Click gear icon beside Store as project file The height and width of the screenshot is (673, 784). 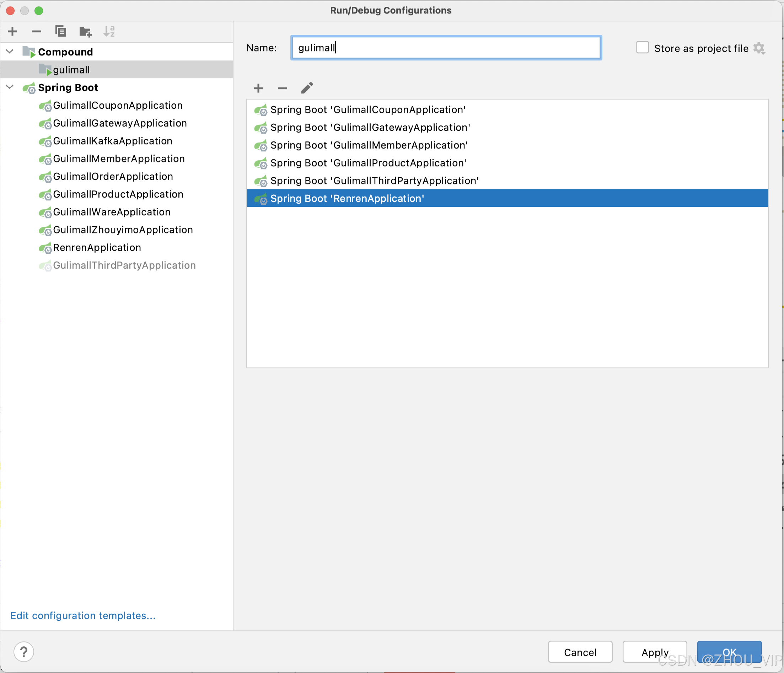[759, 48]
